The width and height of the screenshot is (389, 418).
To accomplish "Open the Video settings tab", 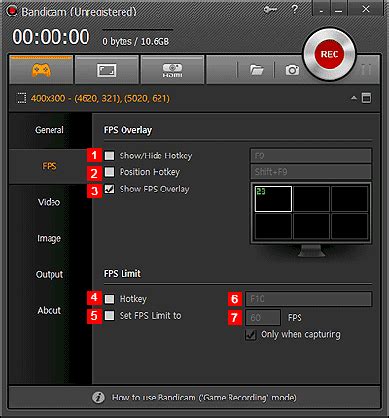I will pyautogui.click(x=49, y=202).
